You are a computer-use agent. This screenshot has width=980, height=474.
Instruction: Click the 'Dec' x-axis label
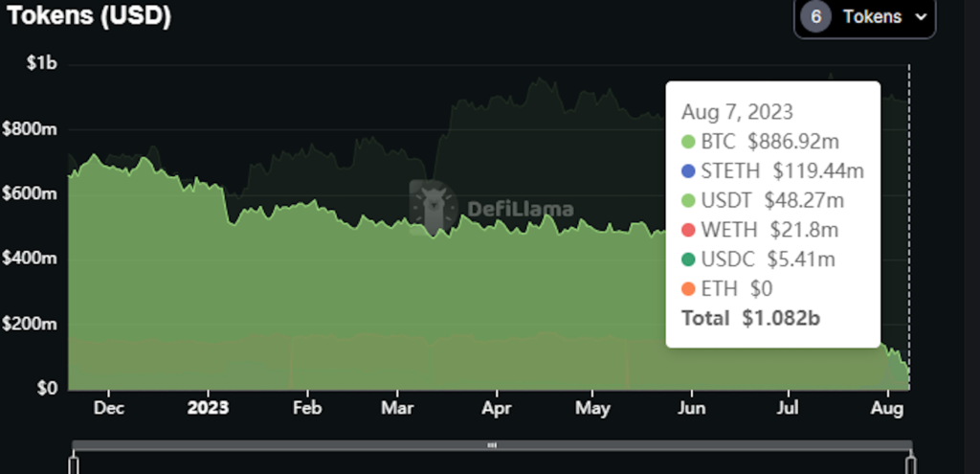click(x=109, y=408)
